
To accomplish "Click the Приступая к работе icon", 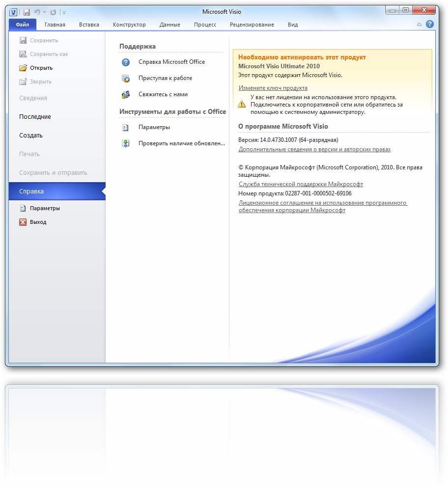I will (126, 79).
